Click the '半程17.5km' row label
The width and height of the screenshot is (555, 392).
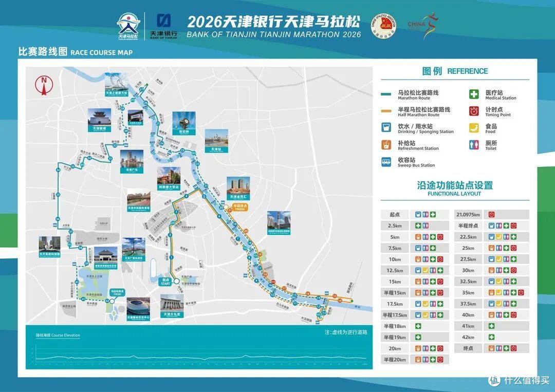[395, 315]
